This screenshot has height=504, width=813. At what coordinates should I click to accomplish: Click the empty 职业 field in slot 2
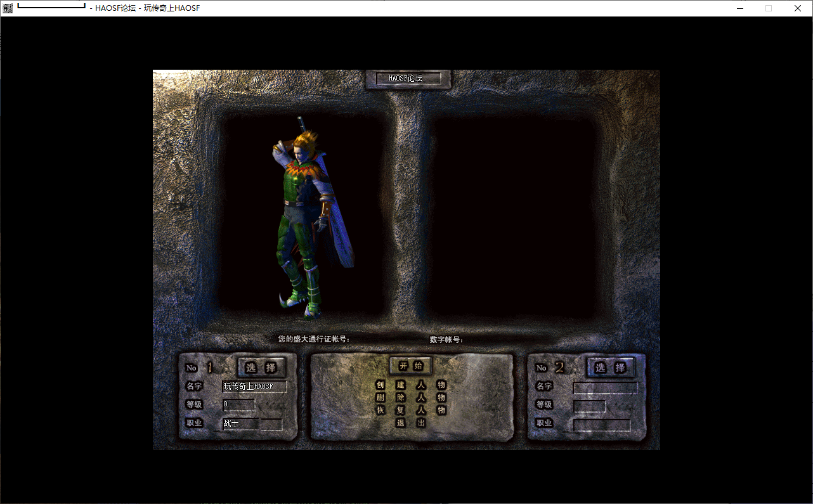pyautogui.click(x=601, y=425)
